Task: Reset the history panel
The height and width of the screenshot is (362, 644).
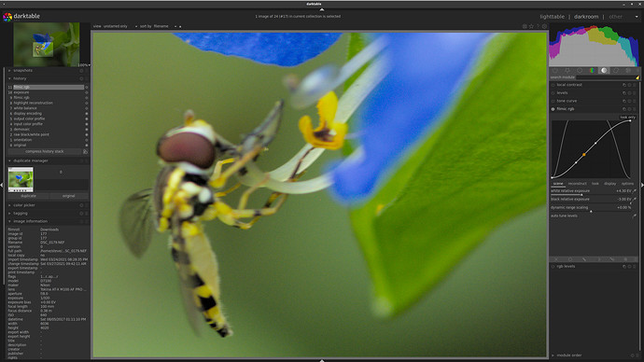Action: 81,78
